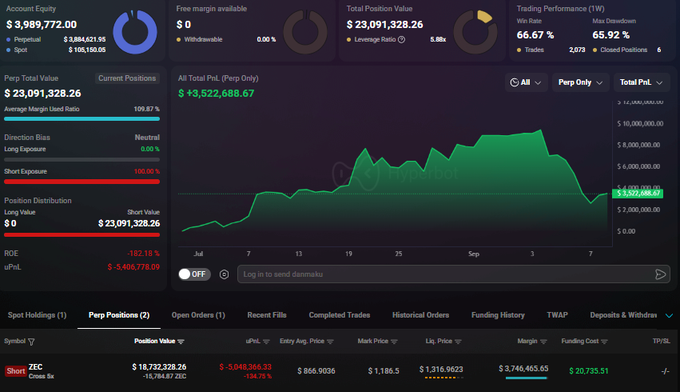
Task: Click the Win Rate 66.67 % value
Action: point(535,35)
